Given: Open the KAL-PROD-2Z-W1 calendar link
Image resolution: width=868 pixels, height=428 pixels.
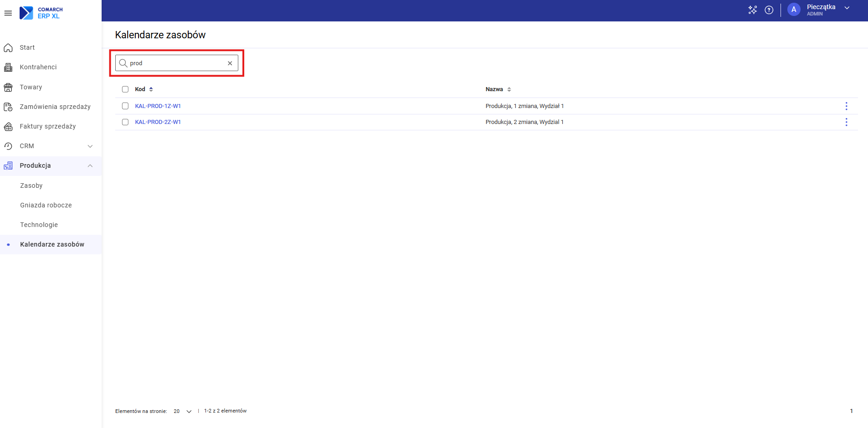Looking at the screenshot, I should [158, 122].
